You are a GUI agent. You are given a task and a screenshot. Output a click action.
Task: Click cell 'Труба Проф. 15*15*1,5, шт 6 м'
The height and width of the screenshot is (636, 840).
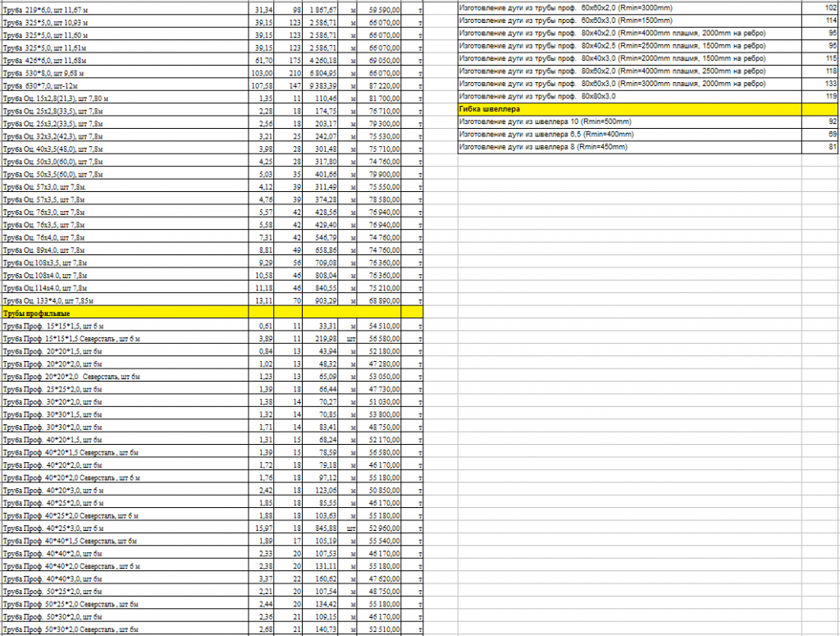(x=123, y=326)
